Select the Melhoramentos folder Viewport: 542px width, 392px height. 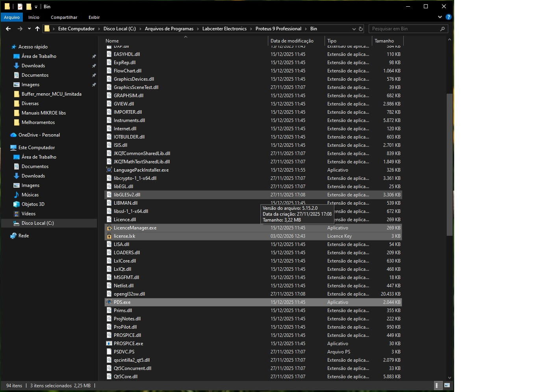tap(38, 122)
